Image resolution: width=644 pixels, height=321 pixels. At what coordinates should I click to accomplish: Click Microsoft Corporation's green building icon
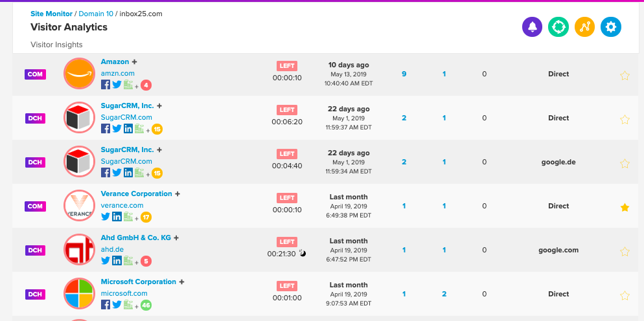tap(128, 304)
